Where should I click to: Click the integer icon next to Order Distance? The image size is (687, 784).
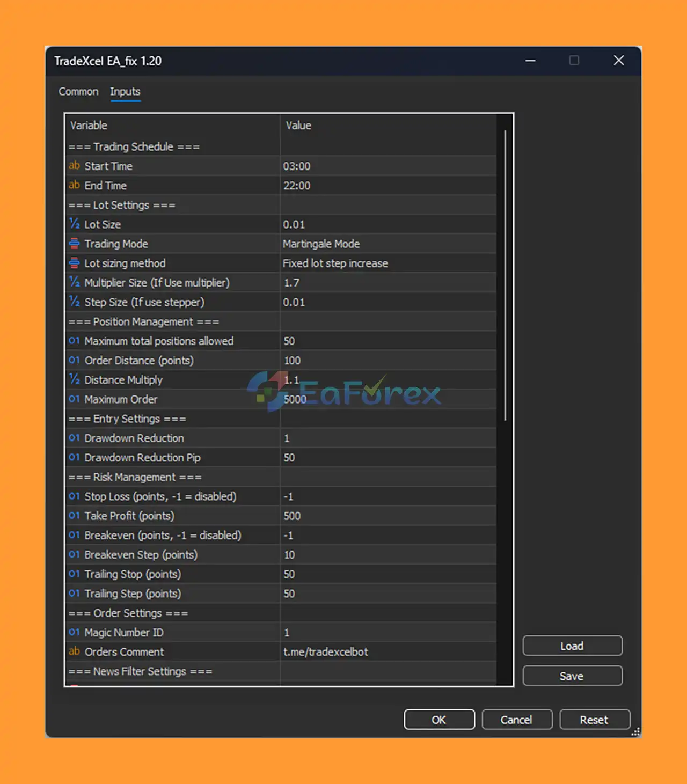pos(74,360)
